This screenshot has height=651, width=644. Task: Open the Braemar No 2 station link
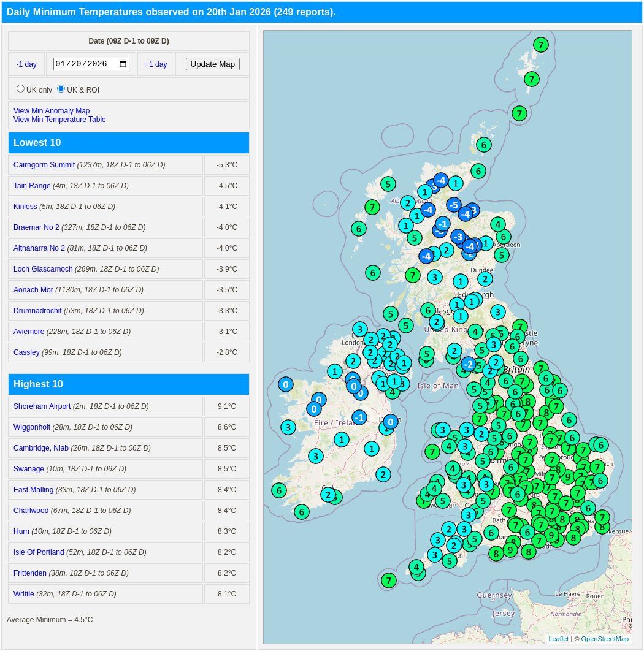(x=36, y=227)
